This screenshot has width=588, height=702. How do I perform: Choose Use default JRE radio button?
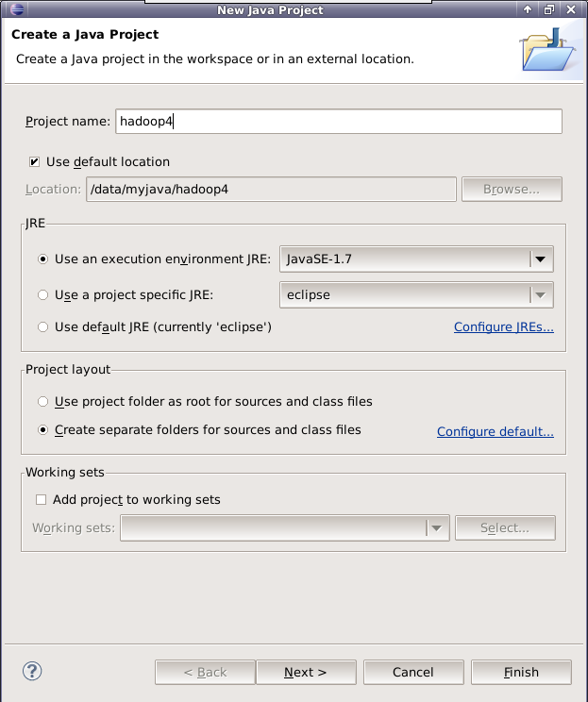[x=42, y=327]
